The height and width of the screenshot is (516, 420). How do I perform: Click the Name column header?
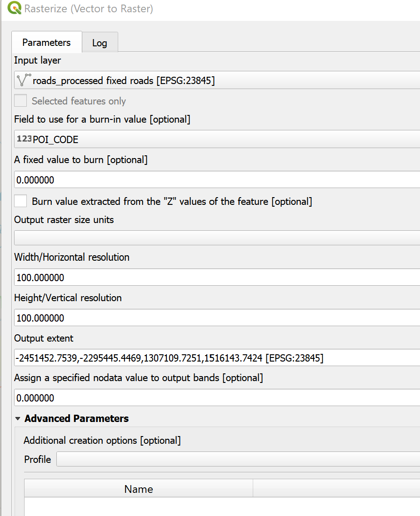coord(138,489)
